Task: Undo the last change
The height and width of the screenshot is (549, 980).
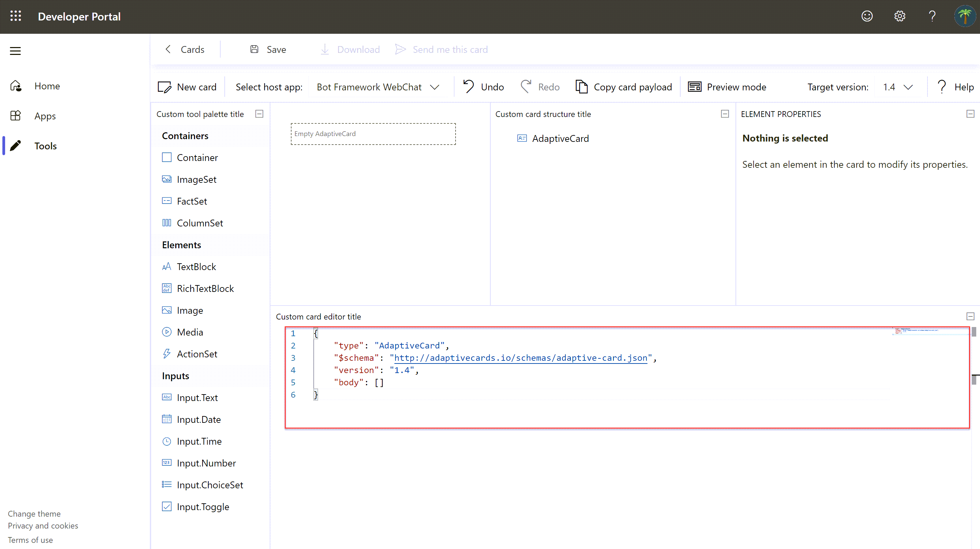Action: [x=483, y=87]
